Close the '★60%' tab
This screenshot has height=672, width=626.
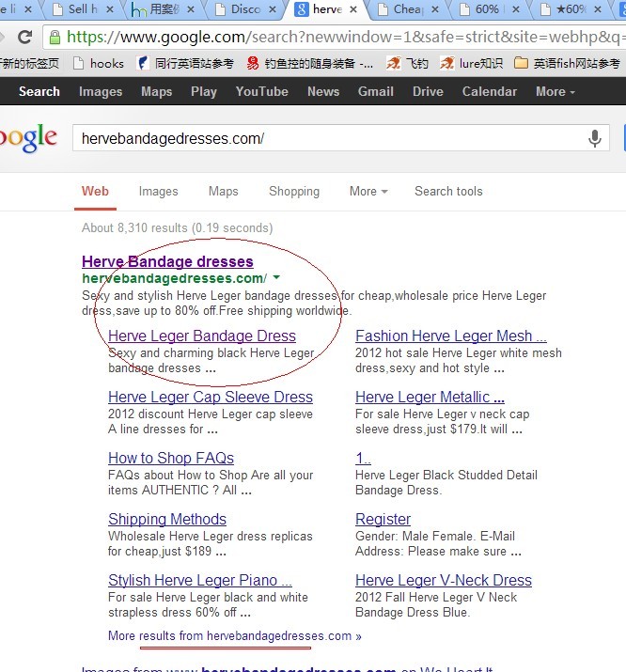pos(598,9)
